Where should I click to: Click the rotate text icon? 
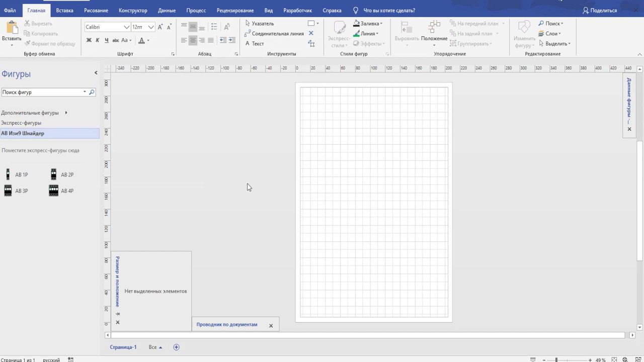pyautogui.click(x=227, y=27)
